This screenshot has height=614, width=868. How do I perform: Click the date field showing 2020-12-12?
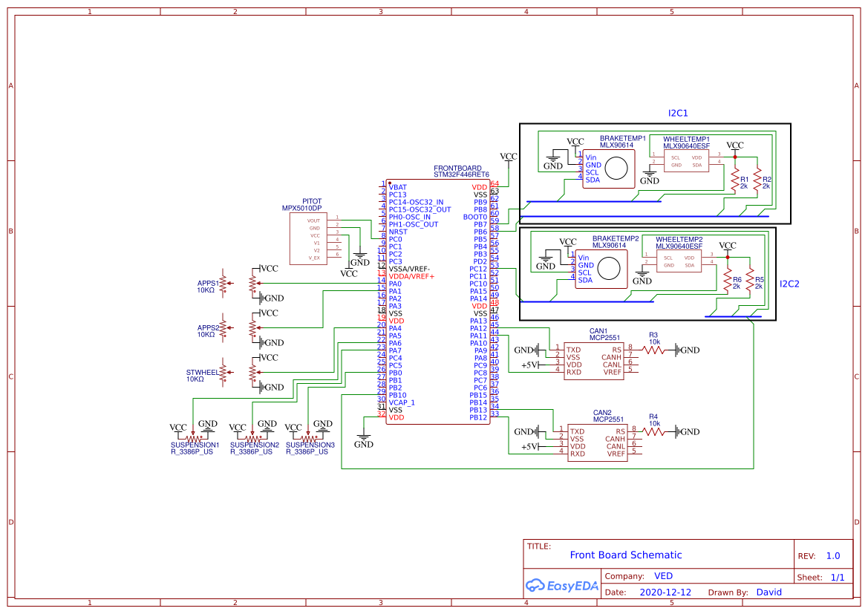(x=665, y=592)
